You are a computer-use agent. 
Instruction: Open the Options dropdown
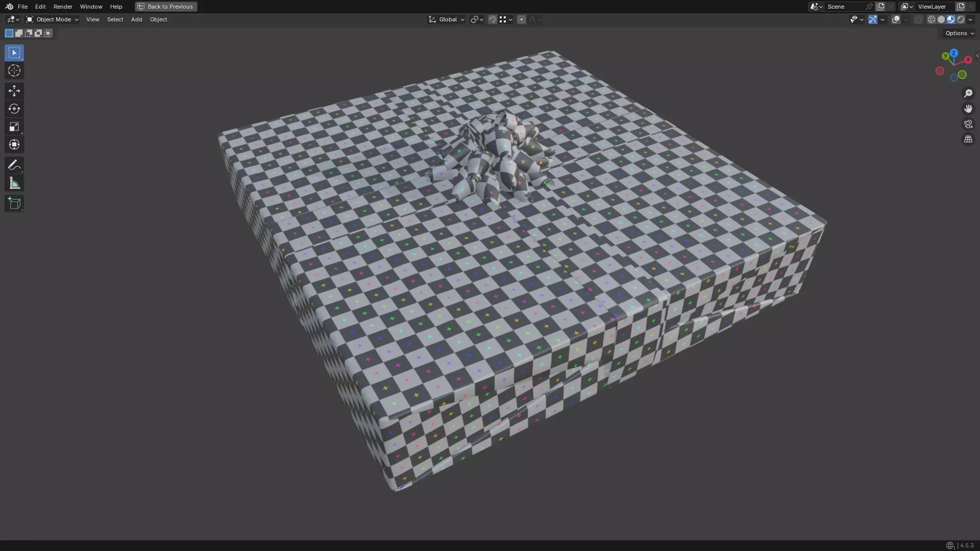click(960, 33)
